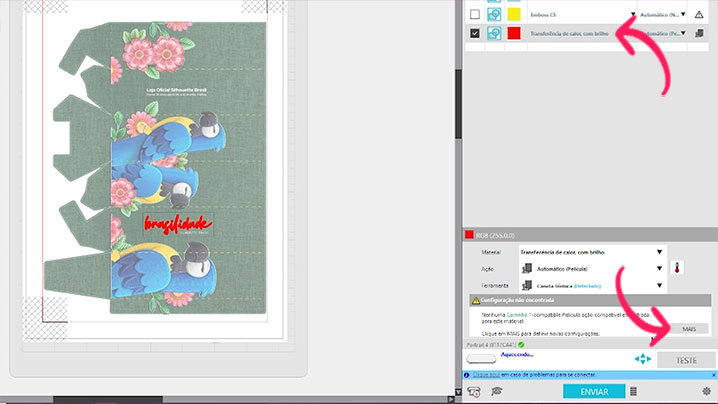Open the Ação dropdown showing Automático (Película)

click(593, 268)
